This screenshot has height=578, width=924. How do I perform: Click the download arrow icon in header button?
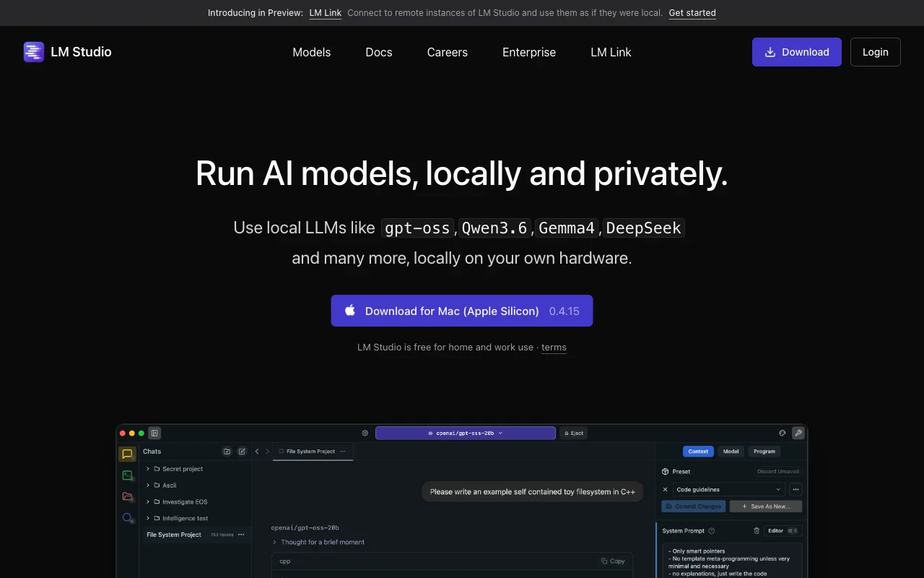tap(770, 52)
